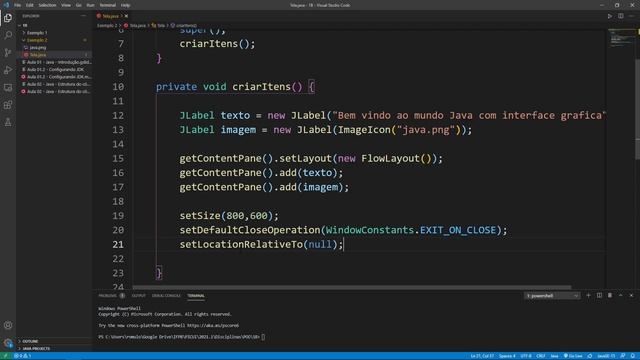Split the terminal pane
The image size is (640, 360).
[x=599, y=296]
